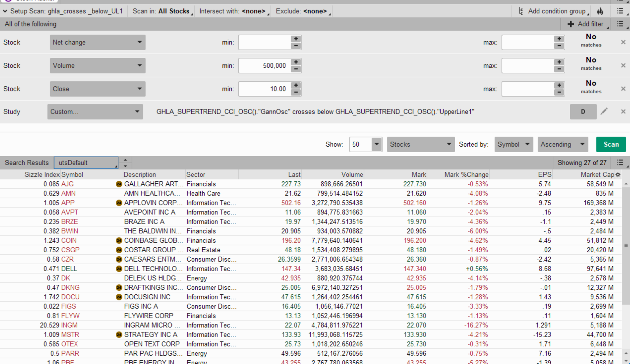Click the COIN symbol link
The height and width of the screenshot is (364, 630).
(x=69, y=240)
